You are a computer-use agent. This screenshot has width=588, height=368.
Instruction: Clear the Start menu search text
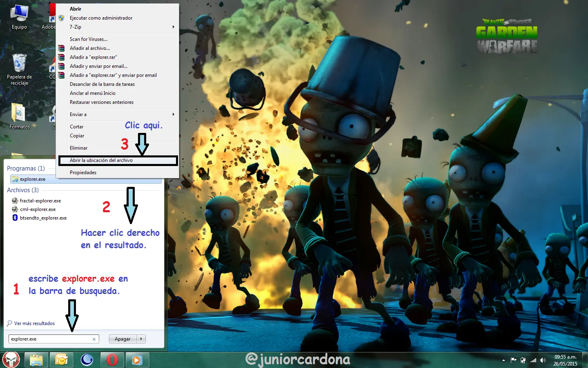pos(94,339)
